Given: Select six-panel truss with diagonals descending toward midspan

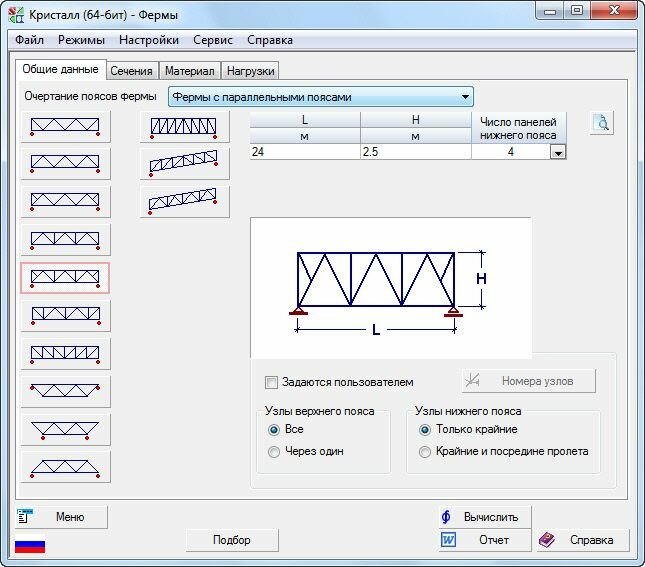Looking at the screenshot, I should click(65, 354).
